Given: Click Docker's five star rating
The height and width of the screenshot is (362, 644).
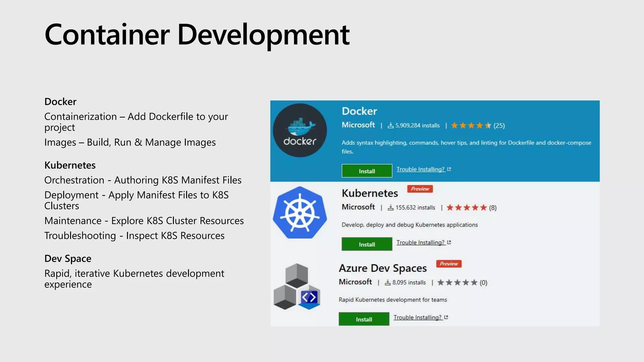Looking at the screenshot, I should tap(471, 125).
